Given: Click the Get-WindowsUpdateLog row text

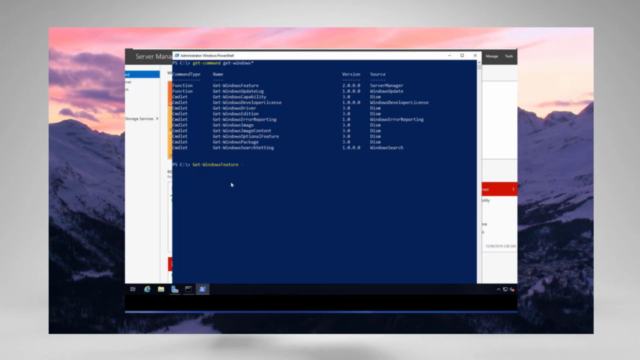Looking at the screenshot, I should (x=238, y=91).
